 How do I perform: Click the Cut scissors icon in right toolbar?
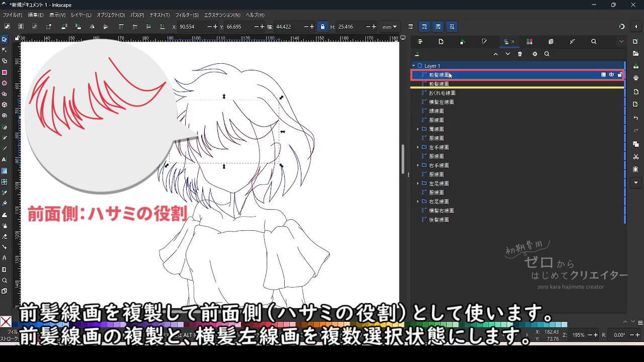coord(636,157)
